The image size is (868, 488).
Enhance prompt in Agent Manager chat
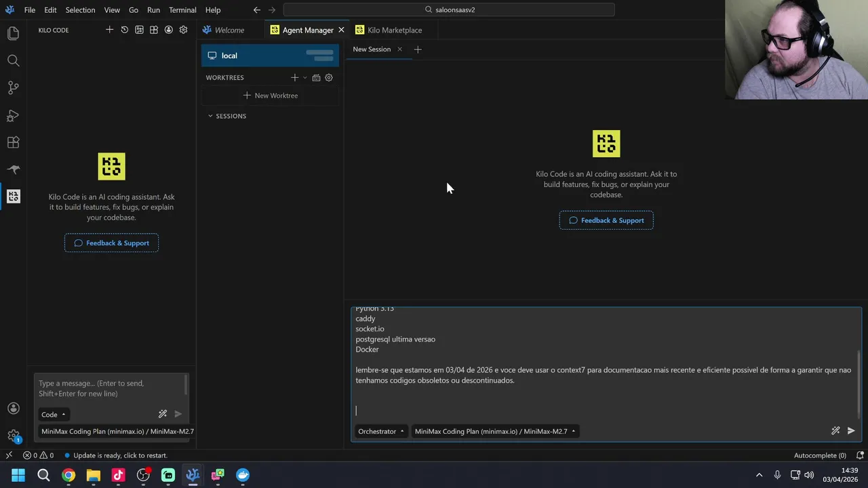pyautogui.click(x=835, y=430)
